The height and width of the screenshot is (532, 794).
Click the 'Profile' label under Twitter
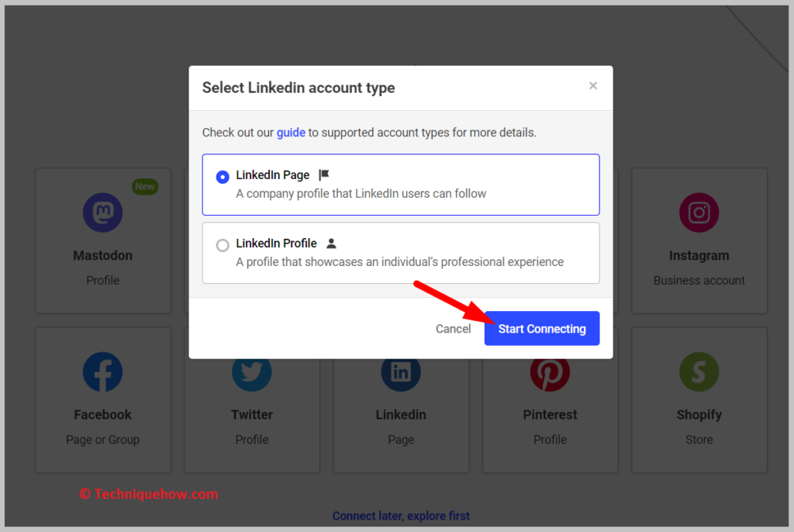(252, 440)
